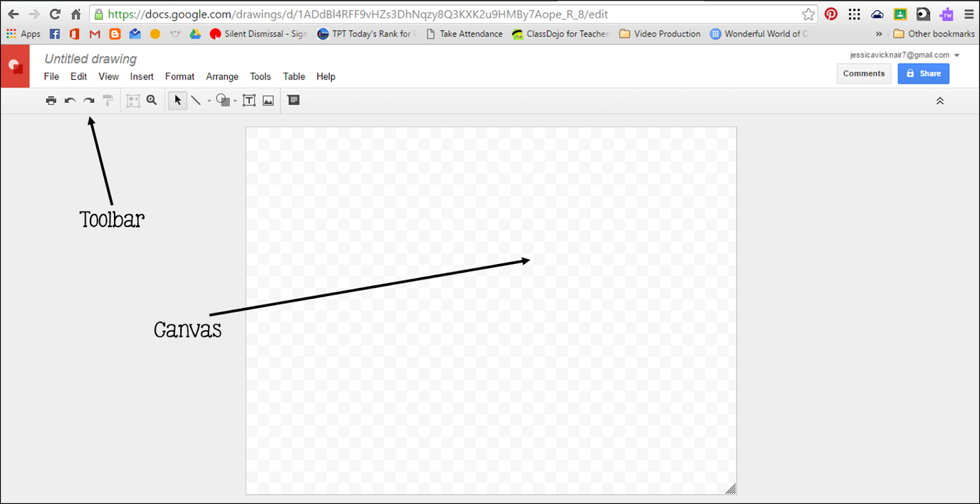Image resolution: width=980 pixels, height=504 pixels.
Task: Click the Text box tool
Action: 249,100
